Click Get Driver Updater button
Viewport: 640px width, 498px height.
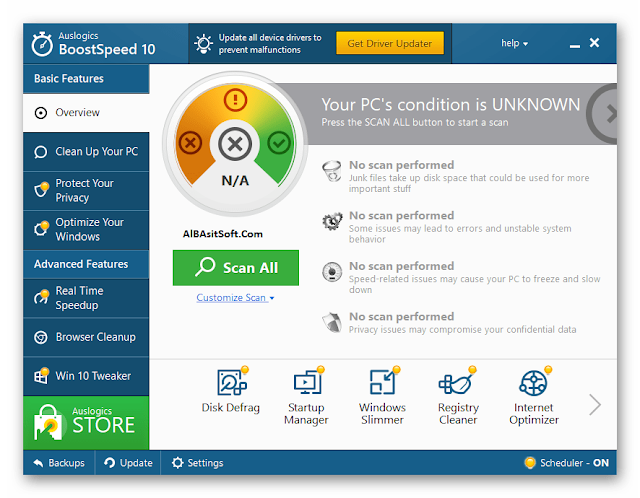click(x=390, y=43)
